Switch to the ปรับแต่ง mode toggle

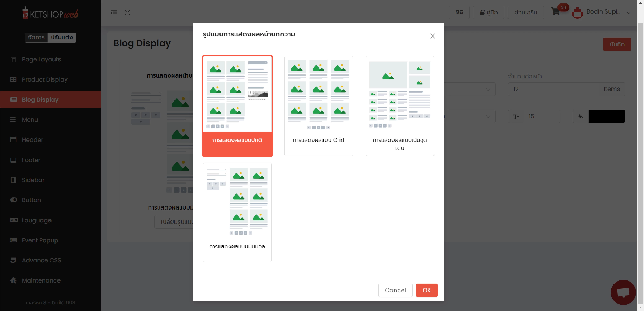click(62, 37)
